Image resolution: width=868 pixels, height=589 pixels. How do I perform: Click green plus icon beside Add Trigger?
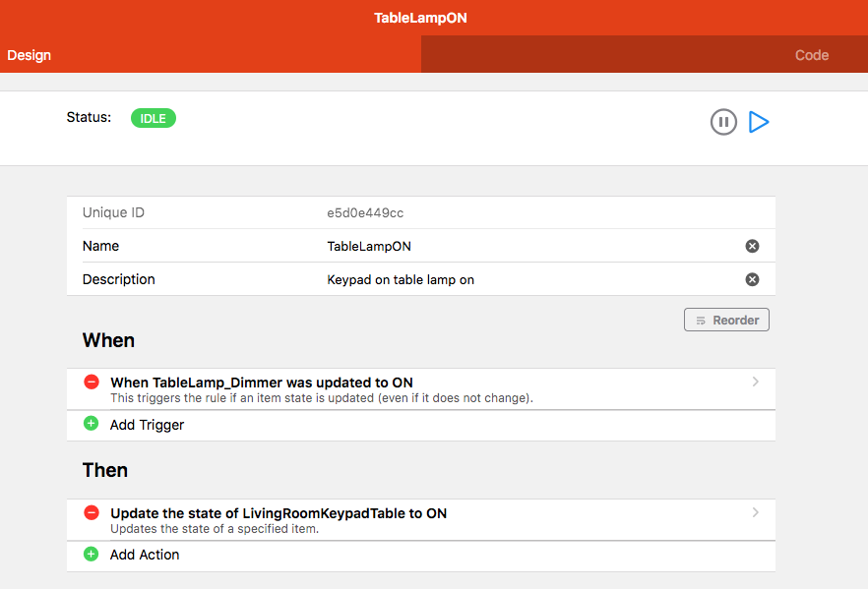[x=91, y=424]
